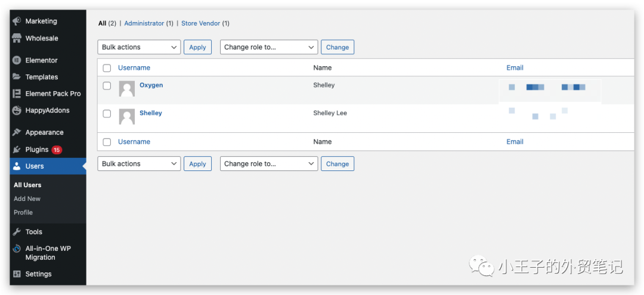The width and height of the screenshot is (644, 295).
Task: Click the Element Pack Pro icon
Action: (17, 94)
